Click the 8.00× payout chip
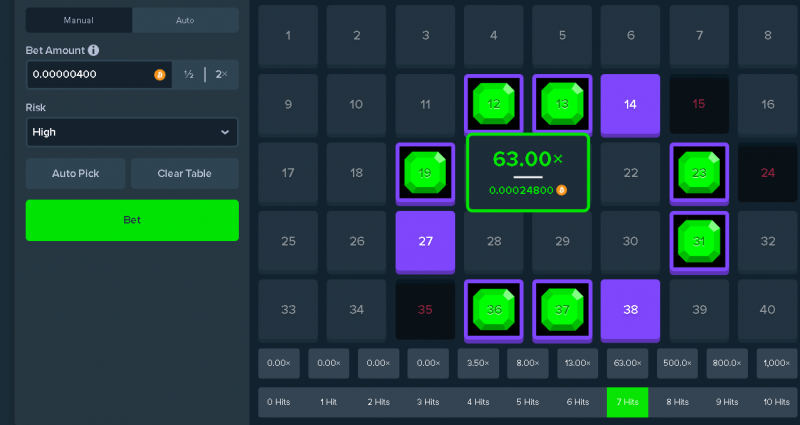The image size is (800, 425). pos(528,363)
